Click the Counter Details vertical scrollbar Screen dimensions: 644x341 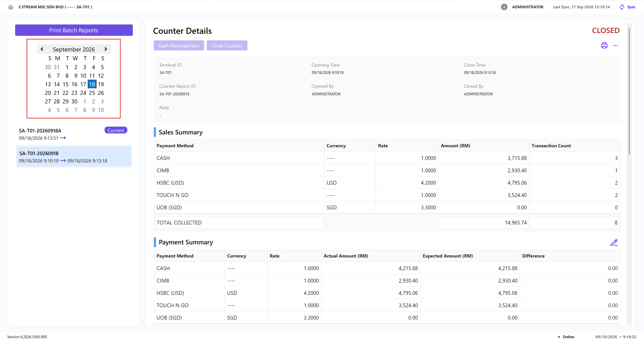tap(629, 92)
